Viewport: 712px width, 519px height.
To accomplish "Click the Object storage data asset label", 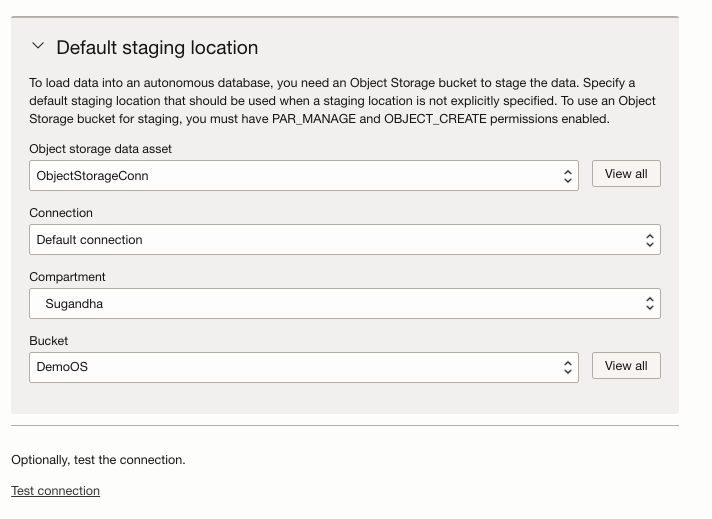I will (x=100, y=149).
